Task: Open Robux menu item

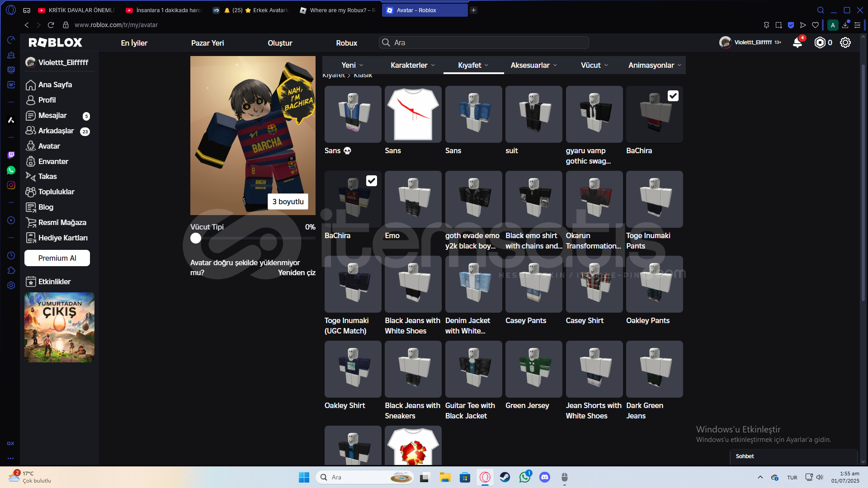Action: (x=346, y=43)
